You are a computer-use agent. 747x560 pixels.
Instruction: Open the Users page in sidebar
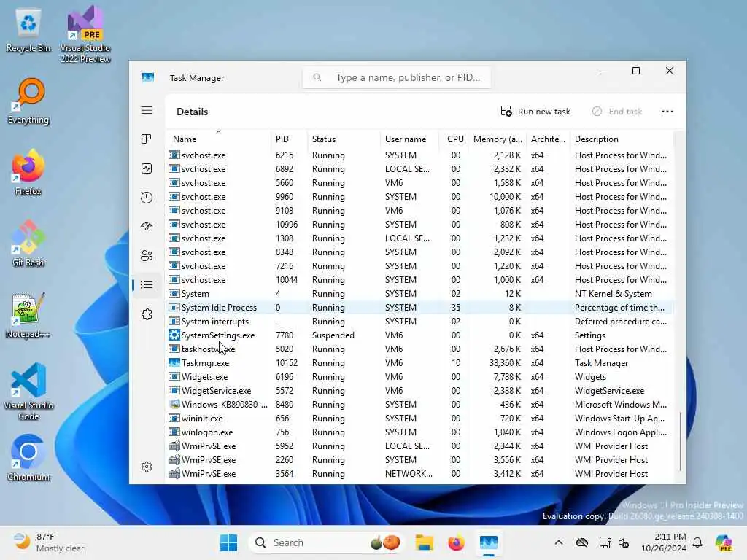[x=147, y=256]
